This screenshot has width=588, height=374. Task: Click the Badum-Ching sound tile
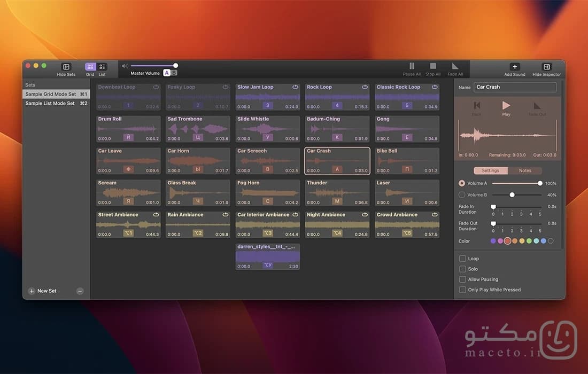(337, 129)
